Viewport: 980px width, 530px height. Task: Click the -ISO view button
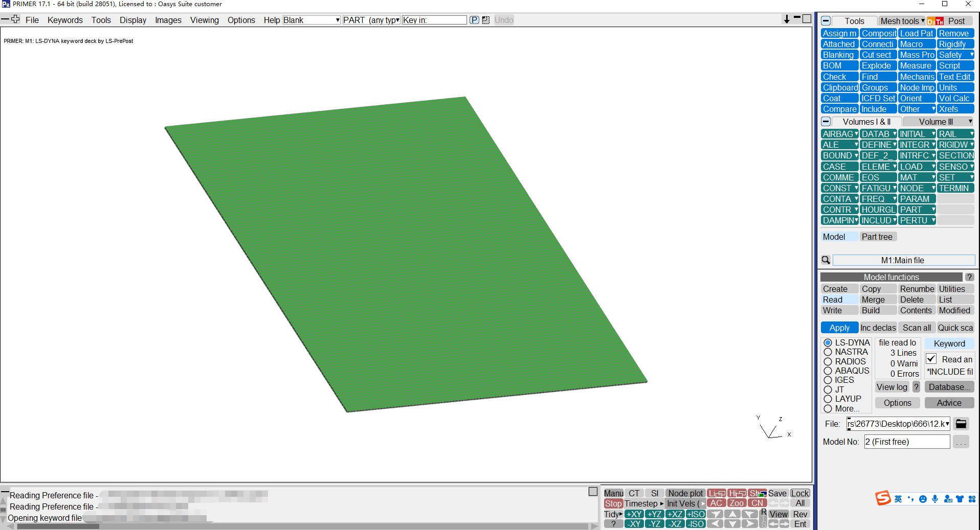696,524
